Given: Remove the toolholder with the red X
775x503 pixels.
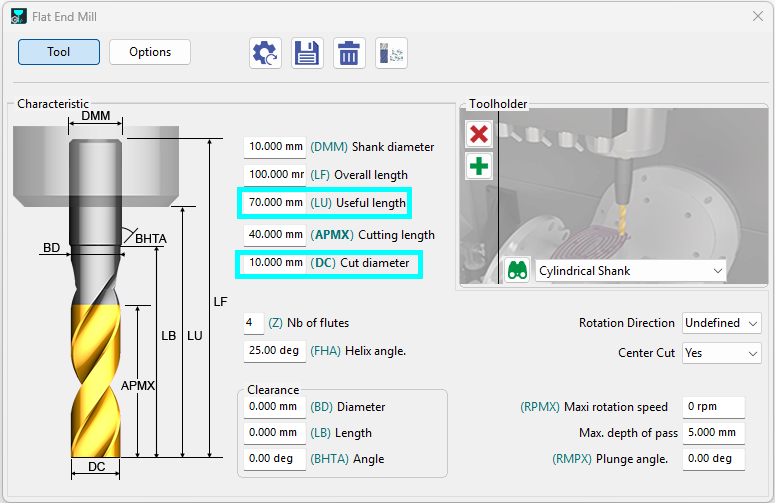Looking at the screenshot, I should [x=479, y=134].
